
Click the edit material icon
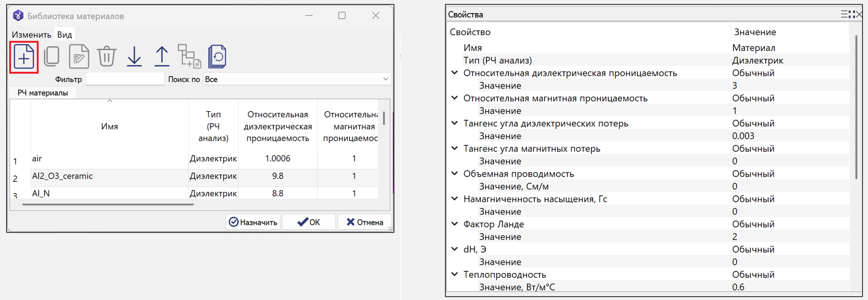click(79, 57)
